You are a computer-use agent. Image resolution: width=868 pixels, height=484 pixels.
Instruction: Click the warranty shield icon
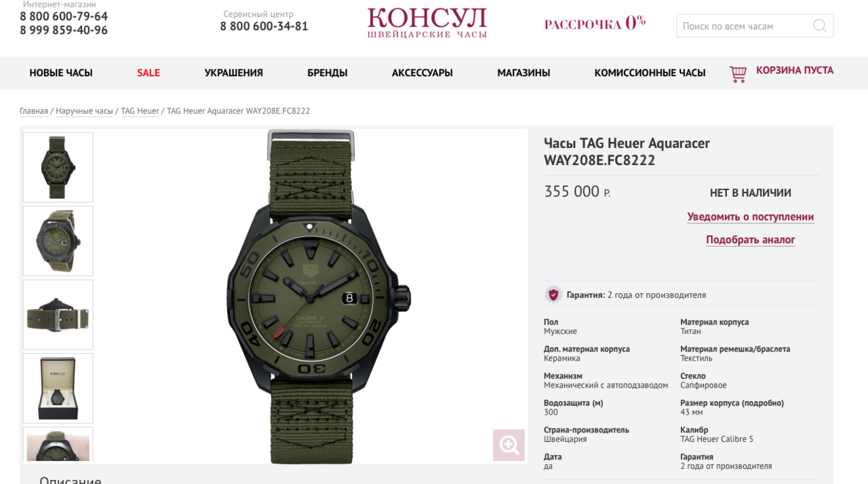click(553, 295)
